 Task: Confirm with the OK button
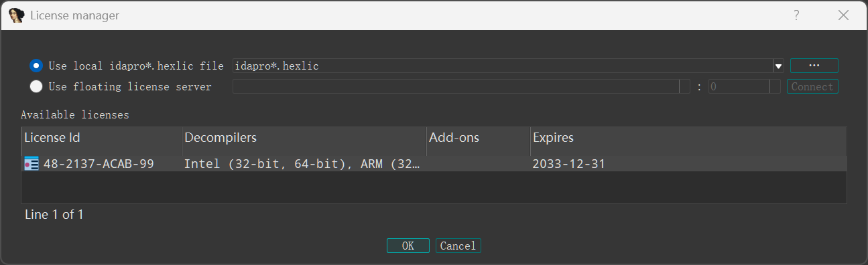tap(408, 246)
